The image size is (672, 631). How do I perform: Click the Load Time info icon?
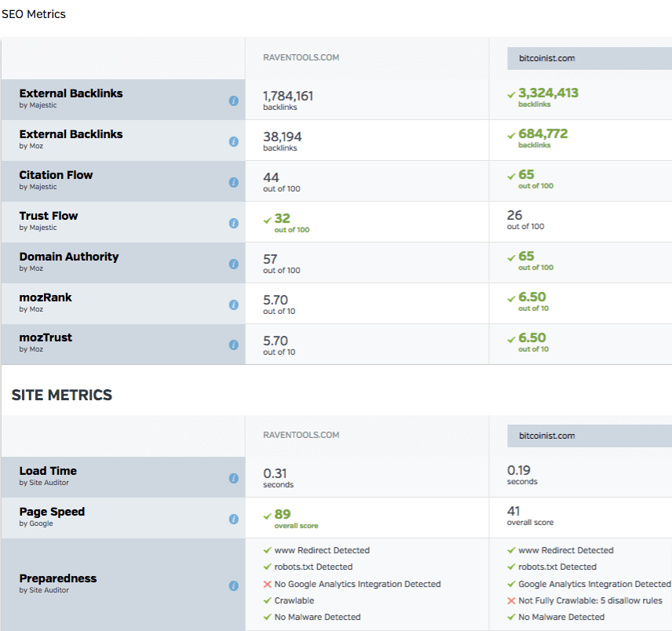click(233, 477)
